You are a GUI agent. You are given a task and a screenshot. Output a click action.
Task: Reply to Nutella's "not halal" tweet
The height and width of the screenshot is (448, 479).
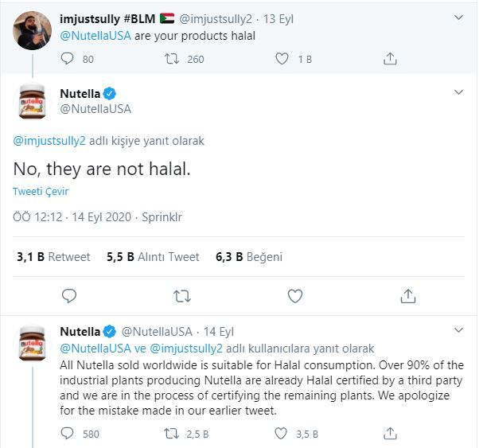[69, 296]
